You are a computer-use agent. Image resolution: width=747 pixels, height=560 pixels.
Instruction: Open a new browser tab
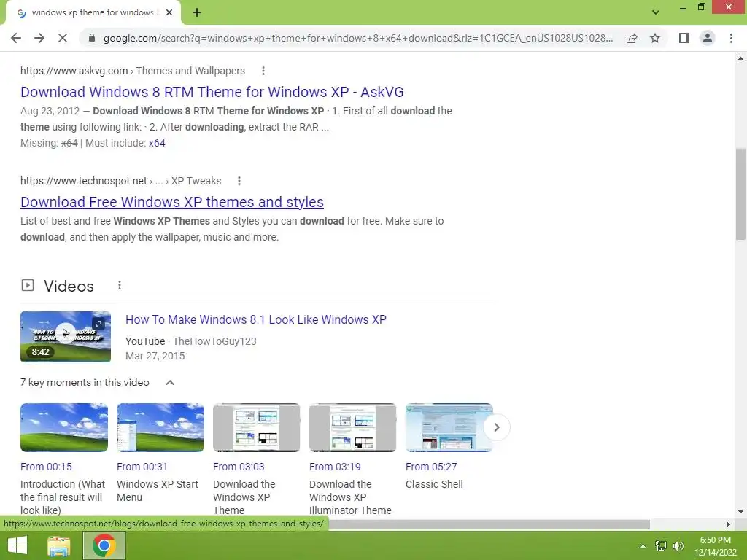pyautogui.click(x=197, y=13)
